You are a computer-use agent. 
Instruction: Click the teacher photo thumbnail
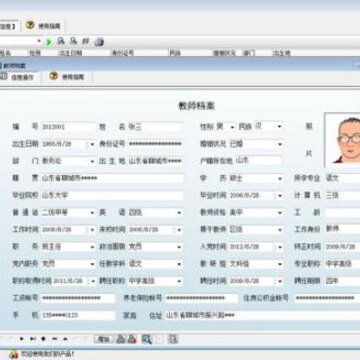pyautogui.click(x=342, y=140)
